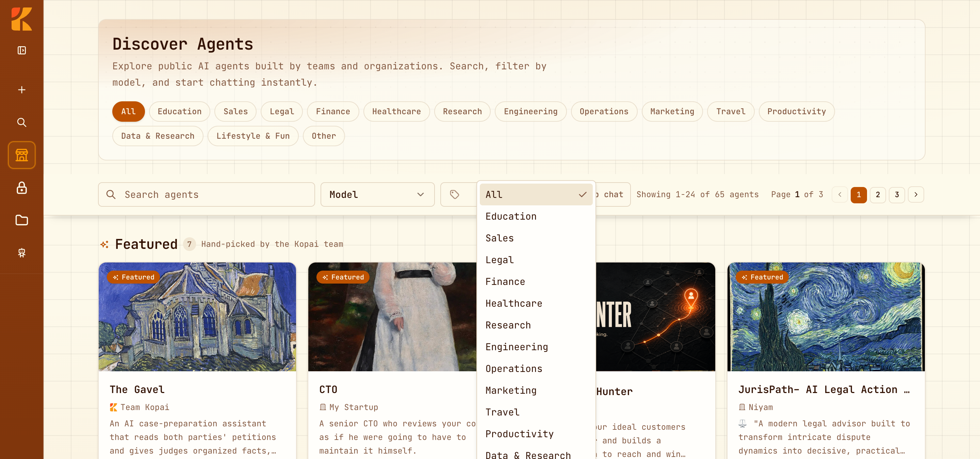Open the robot agent icon in sidebar
Image resolution: width=980 pixels, height=459 pixels.
[x=22, y=253]
